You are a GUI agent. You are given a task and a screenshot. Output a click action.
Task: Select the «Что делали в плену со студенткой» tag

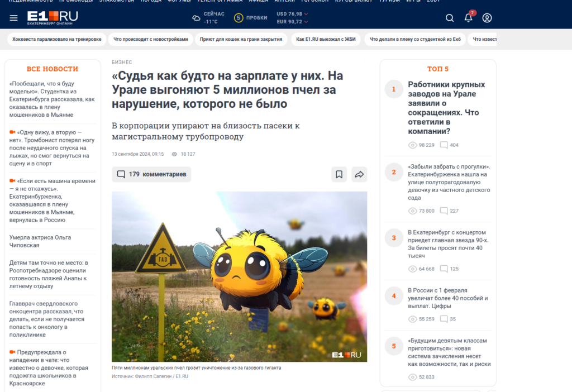point(415,39)
